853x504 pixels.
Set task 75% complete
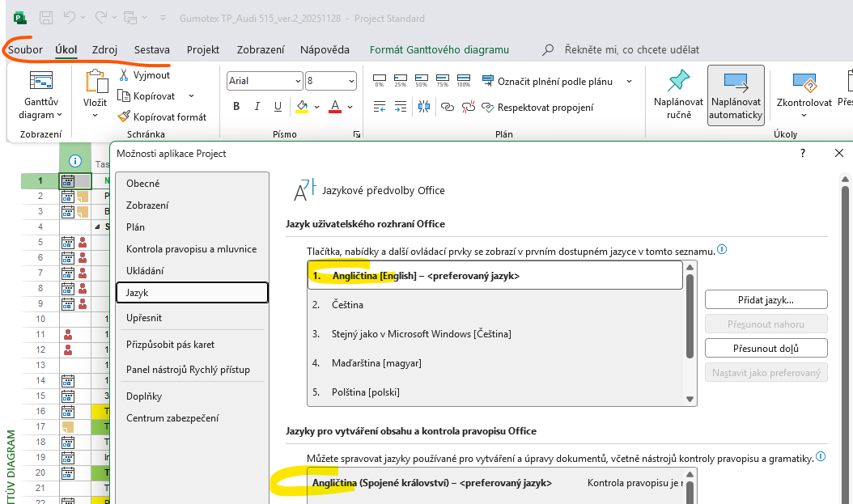click(x=442, y=81)
